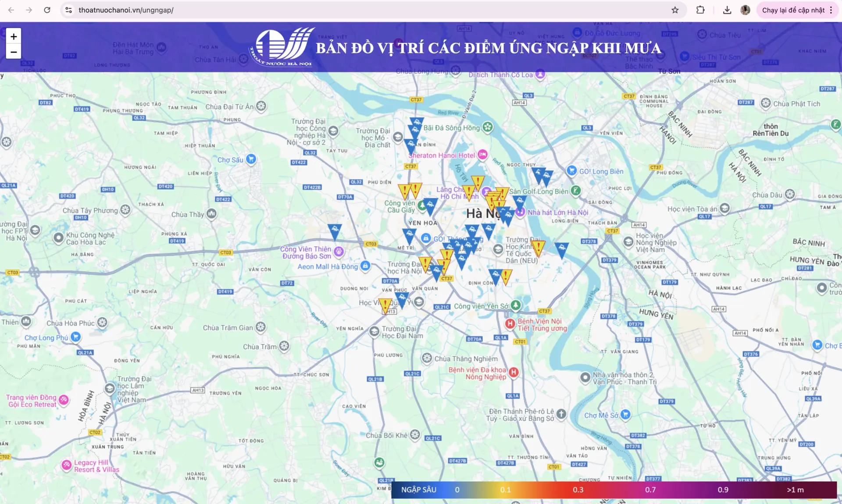Image resolution: width=842 pixels, height=504 pixels.
Task: Select the Bệnh Viện Nội Tiết hospital icon
Action: [x=510, y=324]
